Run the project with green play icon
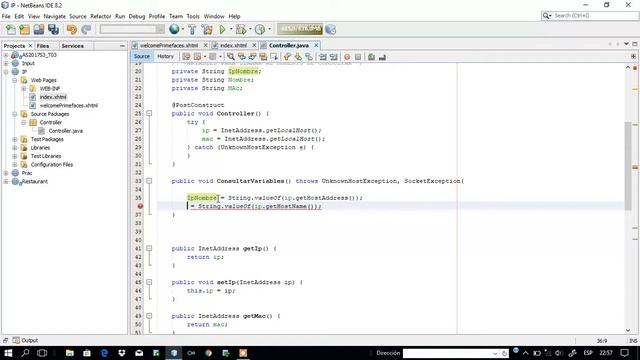640x360 pixels. pos(222,29)
